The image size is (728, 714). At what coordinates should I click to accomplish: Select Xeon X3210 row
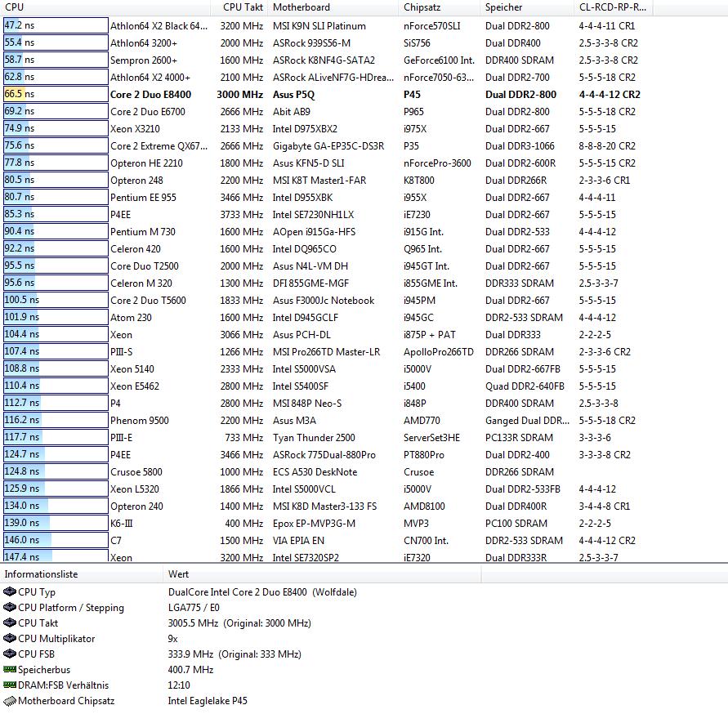tap(325, 129)
